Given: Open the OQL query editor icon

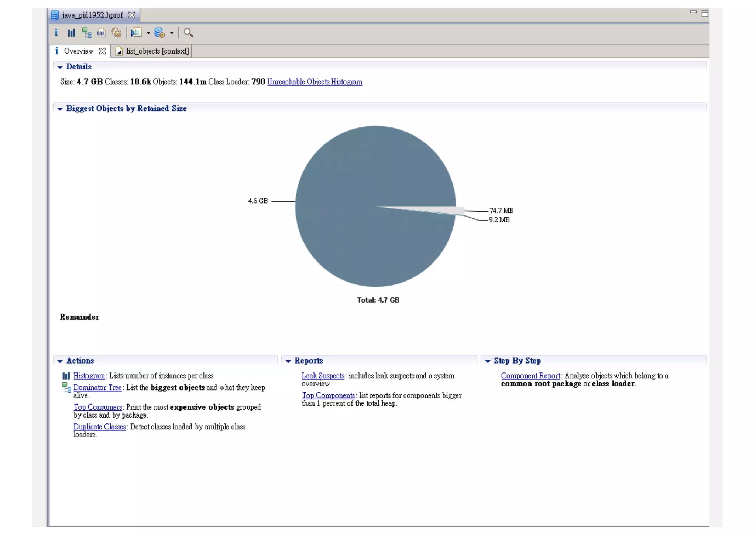Looking at the screenshot, I should (x=101, y=33).
